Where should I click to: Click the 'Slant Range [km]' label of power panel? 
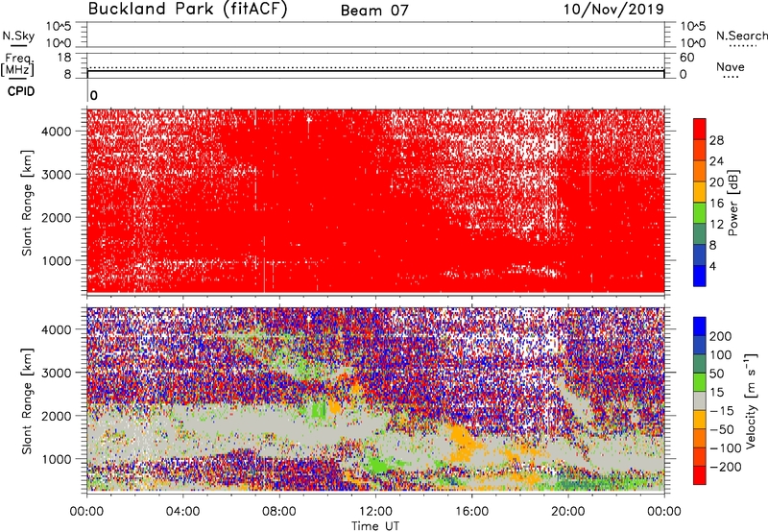[x=27, y=203]
